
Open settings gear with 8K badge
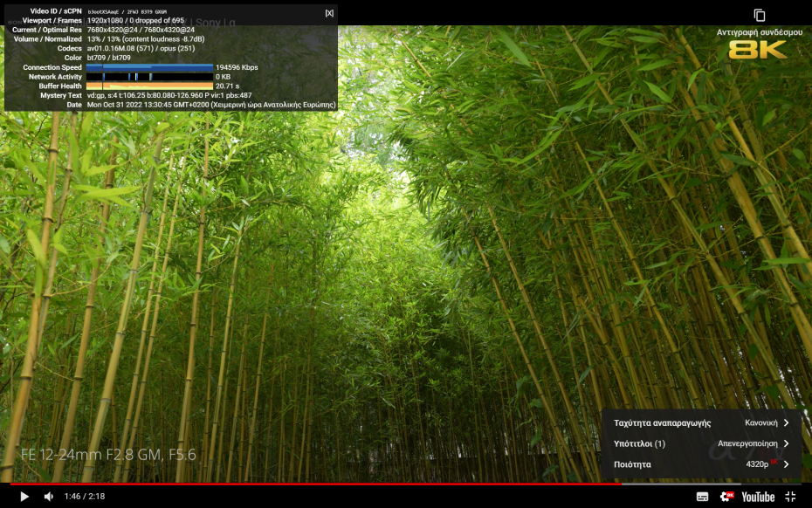[x=727, y=497]
